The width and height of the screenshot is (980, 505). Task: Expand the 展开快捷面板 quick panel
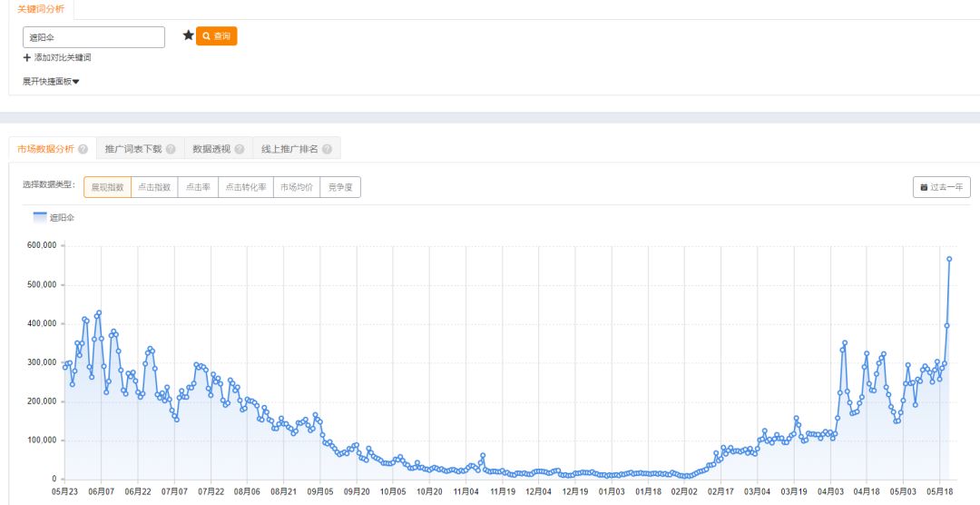click(x=51, y=82)
